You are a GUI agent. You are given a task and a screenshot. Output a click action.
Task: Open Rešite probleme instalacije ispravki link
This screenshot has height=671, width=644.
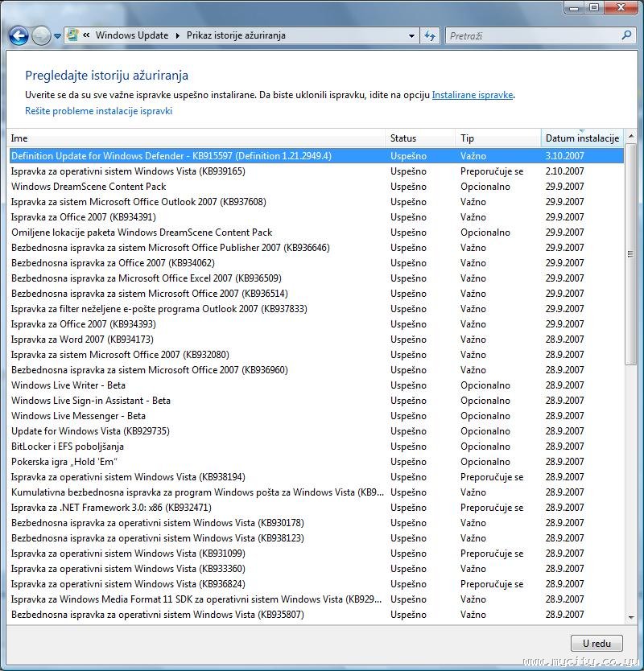98,111
